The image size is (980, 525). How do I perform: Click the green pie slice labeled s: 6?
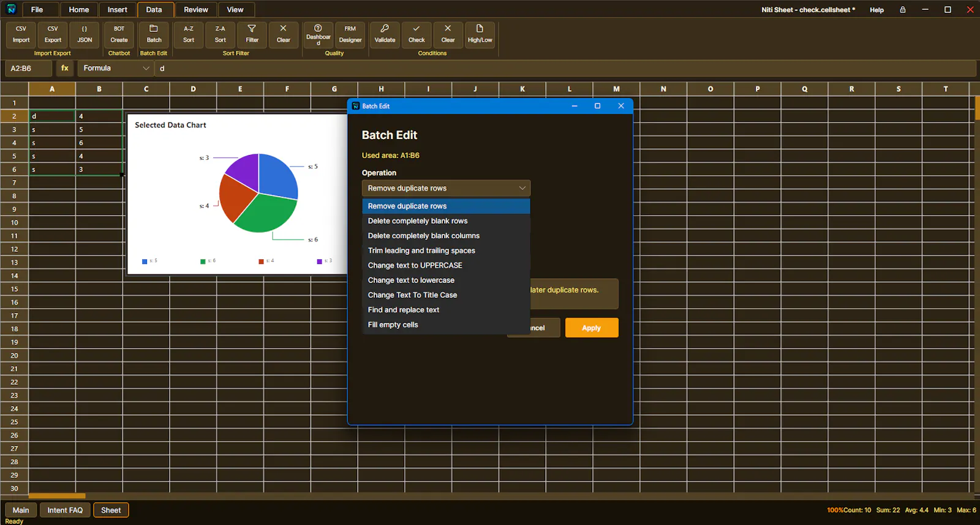pos(268,214)
